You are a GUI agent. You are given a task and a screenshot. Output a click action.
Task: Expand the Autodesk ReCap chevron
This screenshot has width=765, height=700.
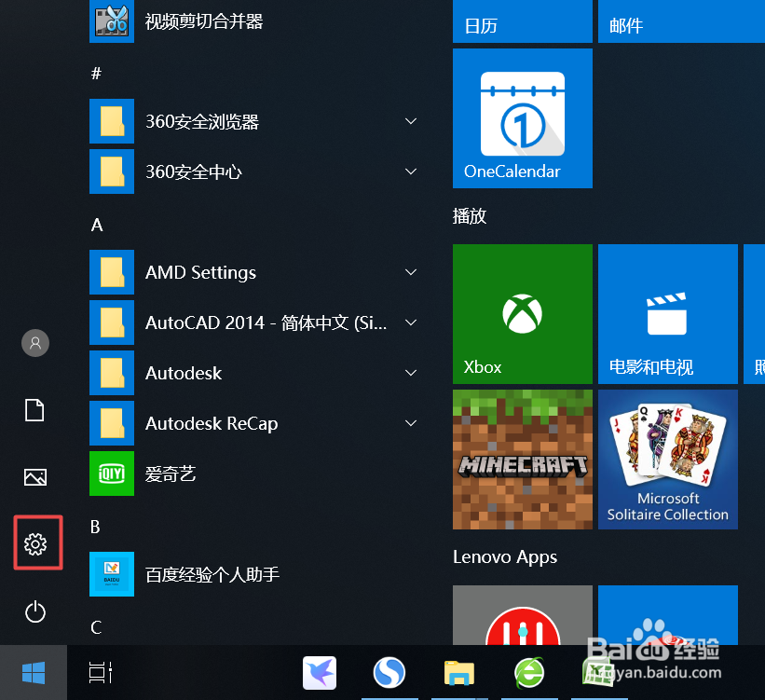coord(411,423)
